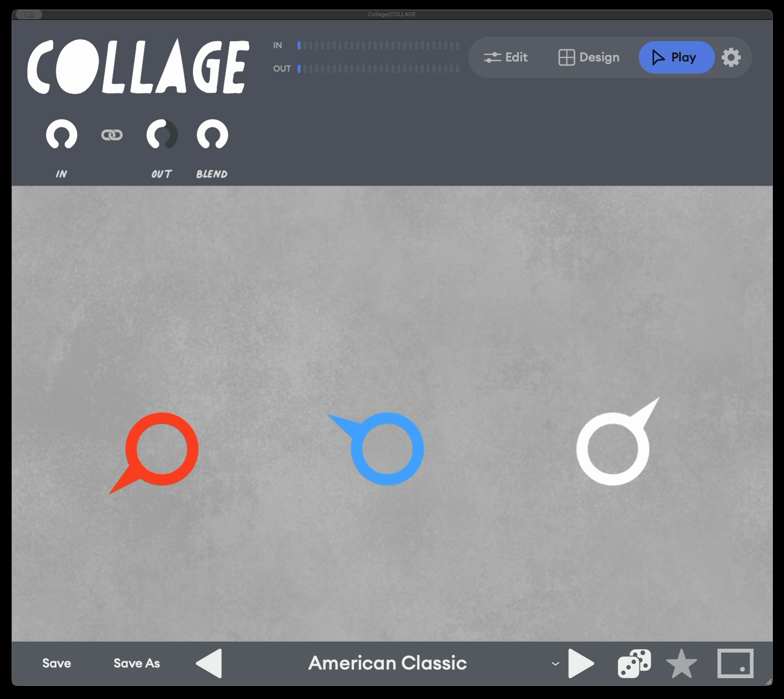Click the OUT gain knob
Viewport: 784px width, 699px height.
[162, 135]
